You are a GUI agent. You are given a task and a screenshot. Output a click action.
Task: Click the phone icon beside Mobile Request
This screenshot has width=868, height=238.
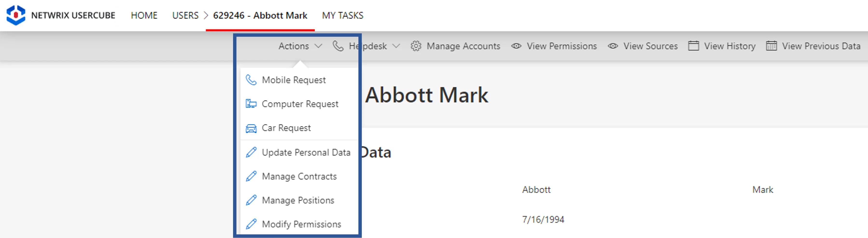point(251,80)
